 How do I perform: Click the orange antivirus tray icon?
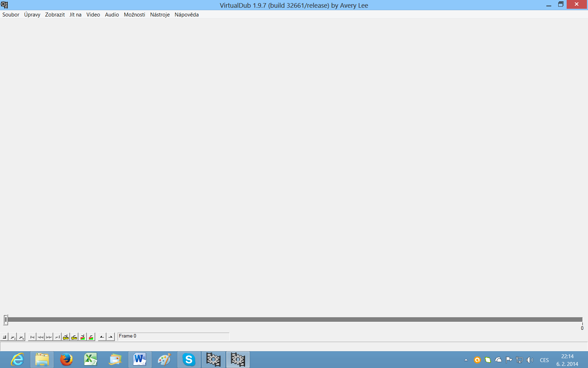pyautogui.click(x=477, y=360)
